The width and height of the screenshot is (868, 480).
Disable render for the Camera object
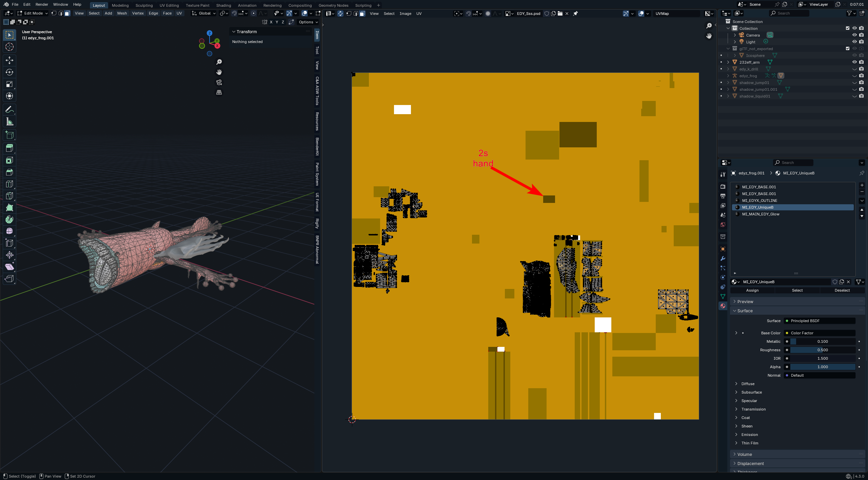861,35
